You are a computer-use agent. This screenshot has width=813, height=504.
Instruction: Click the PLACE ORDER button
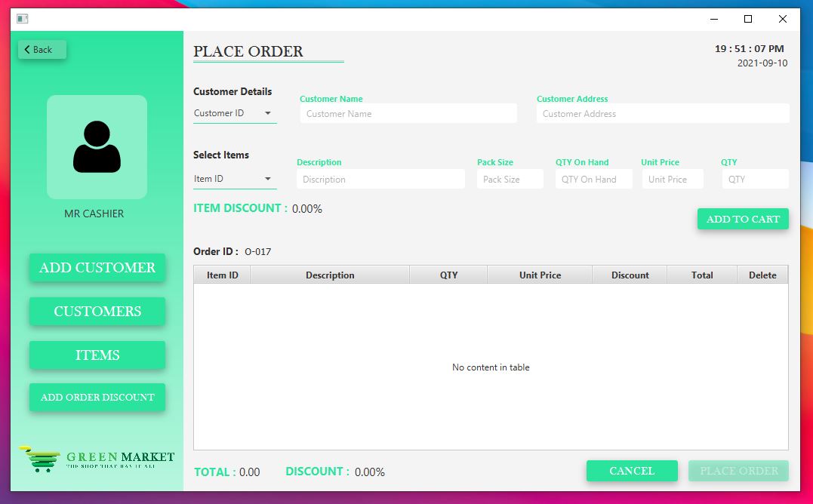point(738,470)
